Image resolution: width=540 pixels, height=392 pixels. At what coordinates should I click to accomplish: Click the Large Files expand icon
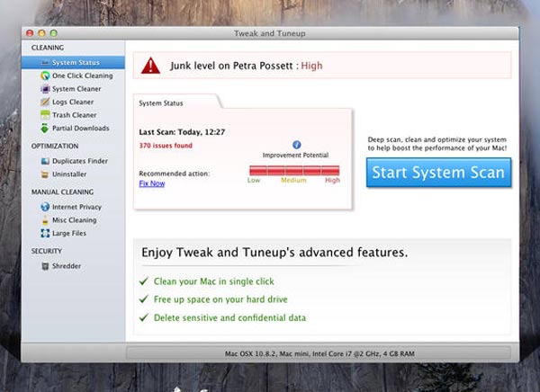coord(45,234)
